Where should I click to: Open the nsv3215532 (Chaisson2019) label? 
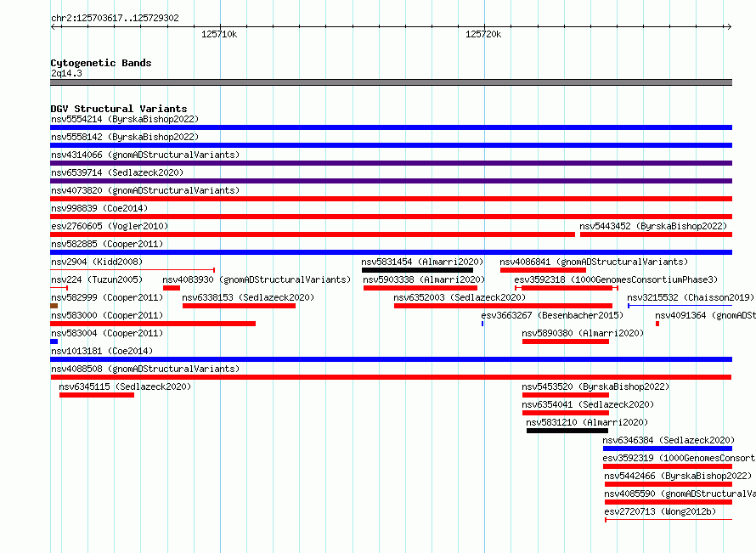click(691, 297)
